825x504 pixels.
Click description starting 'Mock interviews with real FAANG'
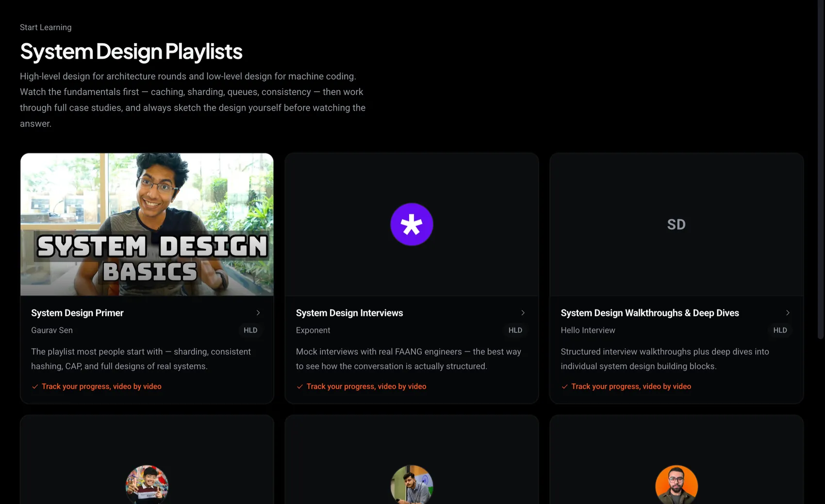coord(409,359)
